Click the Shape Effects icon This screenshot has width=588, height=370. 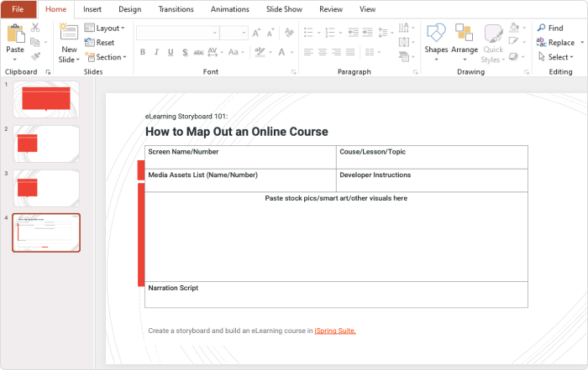point(514,56)
